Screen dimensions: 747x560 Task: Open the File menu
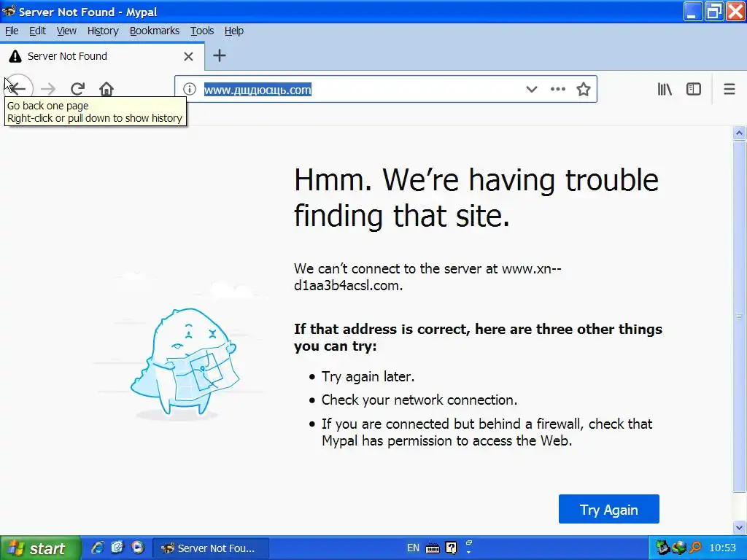click(x=12, y=31)
